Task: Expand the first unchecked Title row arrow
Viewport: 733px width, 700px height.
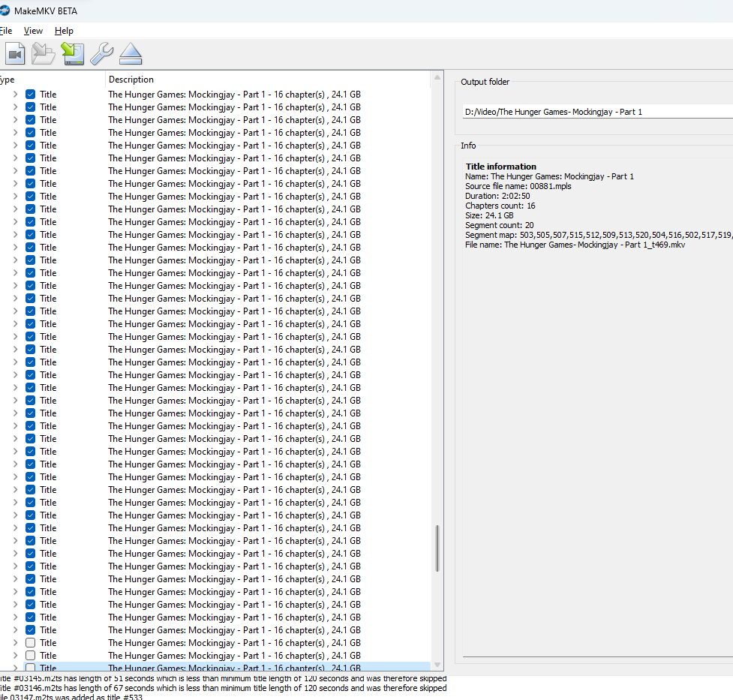Action: click(x=15, y=643)
